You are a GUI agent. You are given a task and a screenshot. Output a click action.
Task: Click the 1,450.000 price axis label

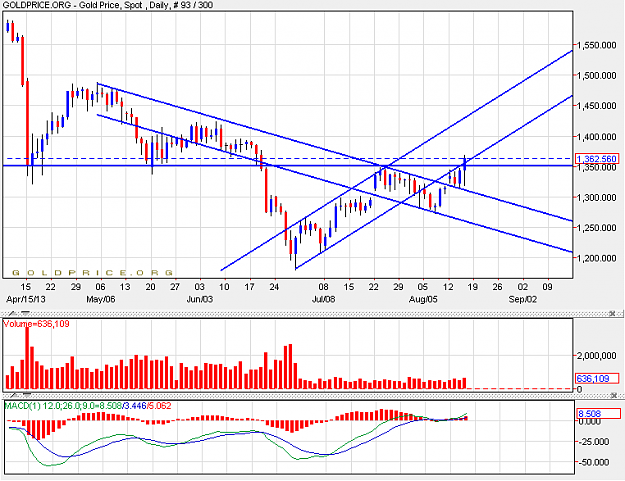coord(597,106)
